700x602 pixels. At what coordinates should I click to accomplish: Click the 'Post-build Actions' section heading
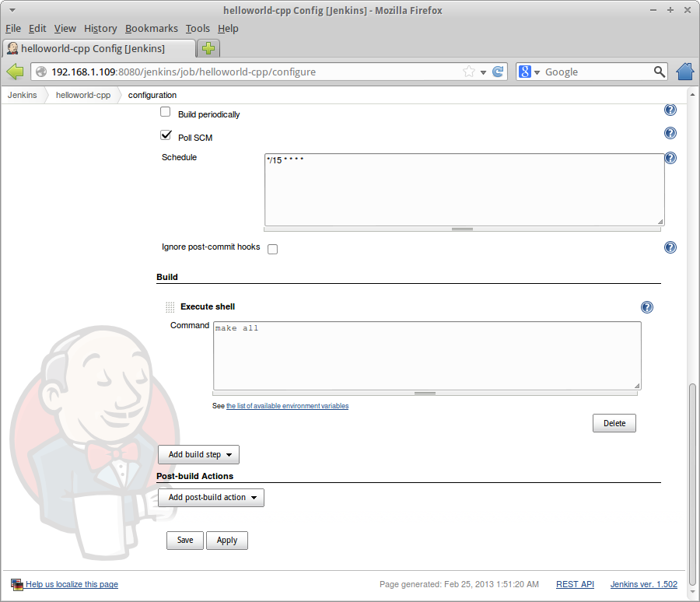tap(194, 476)
